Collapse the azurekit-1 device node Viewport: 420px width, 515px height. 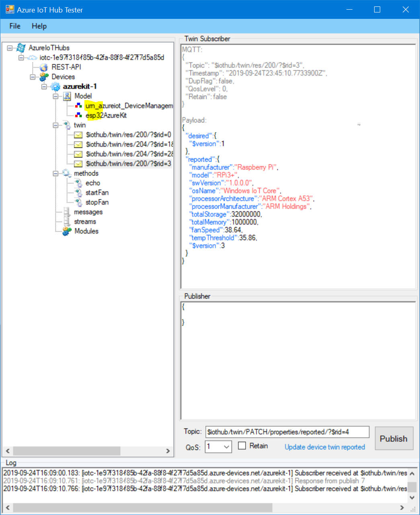pos(45,86)
